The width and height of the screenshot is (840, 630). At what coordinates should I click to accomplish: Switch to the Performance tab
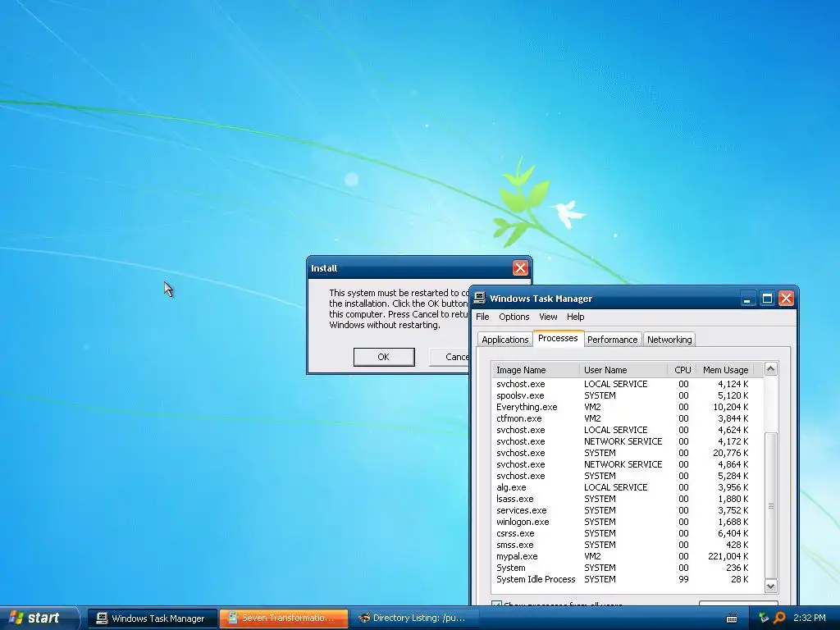pyautogui.click(x=612, y=340)
